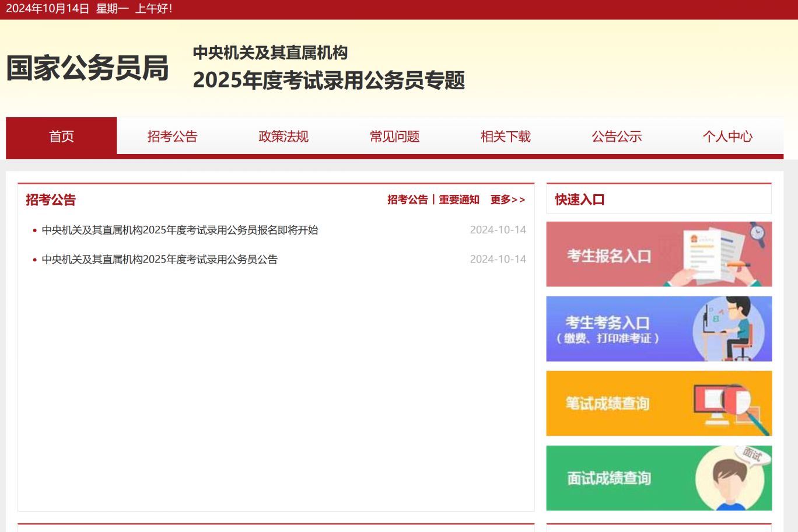The height and width of the screenshot is (532, 798).
Task: Go to the 首页 navigation tab
Action: [61, 136]
